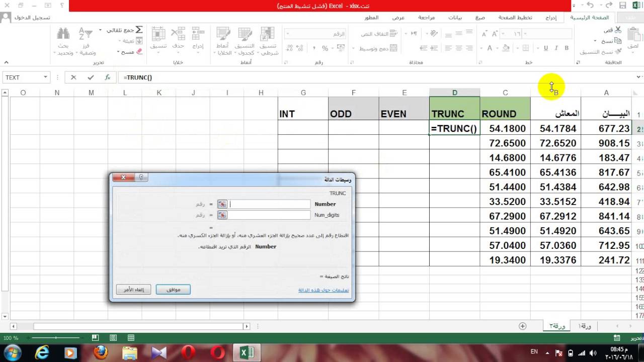Click Cancel (إلغاء الأمر) in dialog
Viewport: 644px width, 362px height.
(x=134, y=290)
